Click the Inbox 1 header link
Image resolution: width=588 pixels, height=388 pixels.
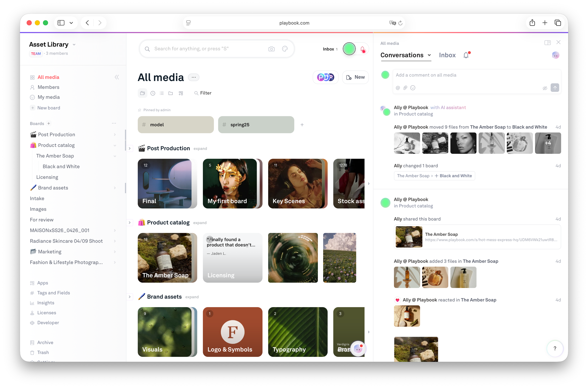[330, 49]
